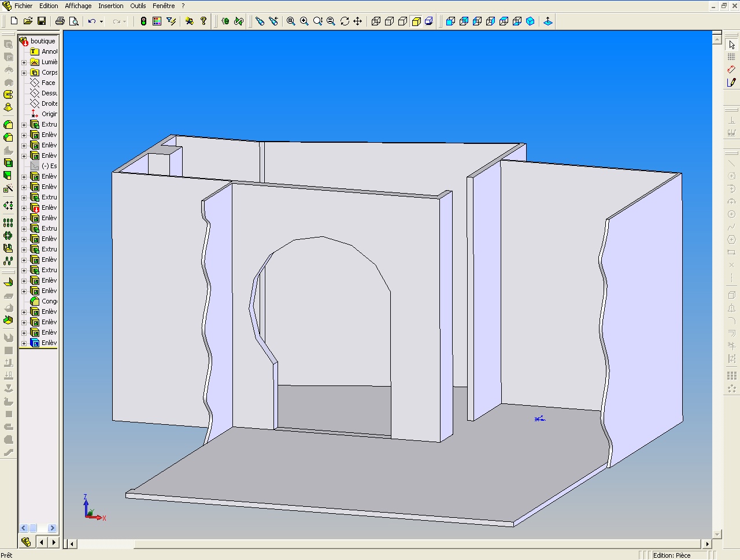The image size is (740, 560).
Task: Open the Outils menu
Action: tap(138, 6)
